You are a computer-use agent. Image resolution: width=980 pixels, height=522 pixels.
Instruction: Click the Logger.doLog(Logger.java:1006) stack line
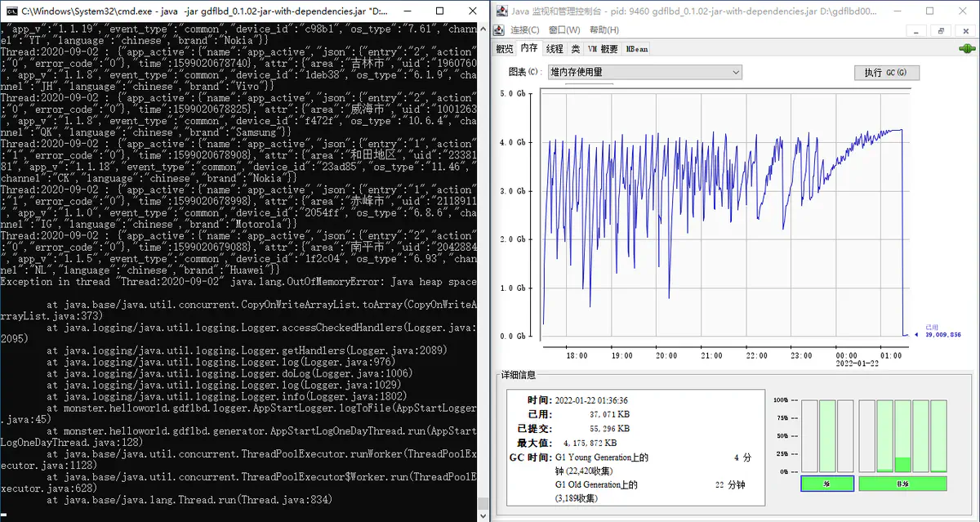pos(229,373)
